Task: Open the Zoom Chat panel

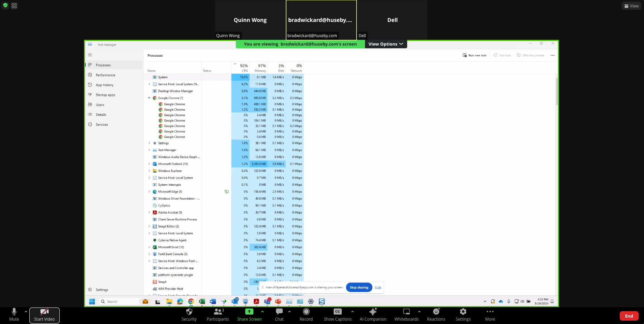Action: pos(279,315)
